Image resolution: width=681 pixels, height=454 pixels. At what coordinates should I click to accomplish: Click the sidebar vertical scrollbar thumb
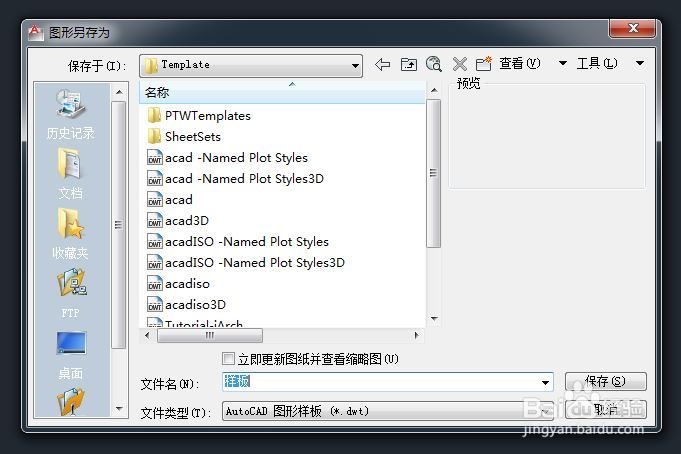pyautogui.click(x=118, y=225)
